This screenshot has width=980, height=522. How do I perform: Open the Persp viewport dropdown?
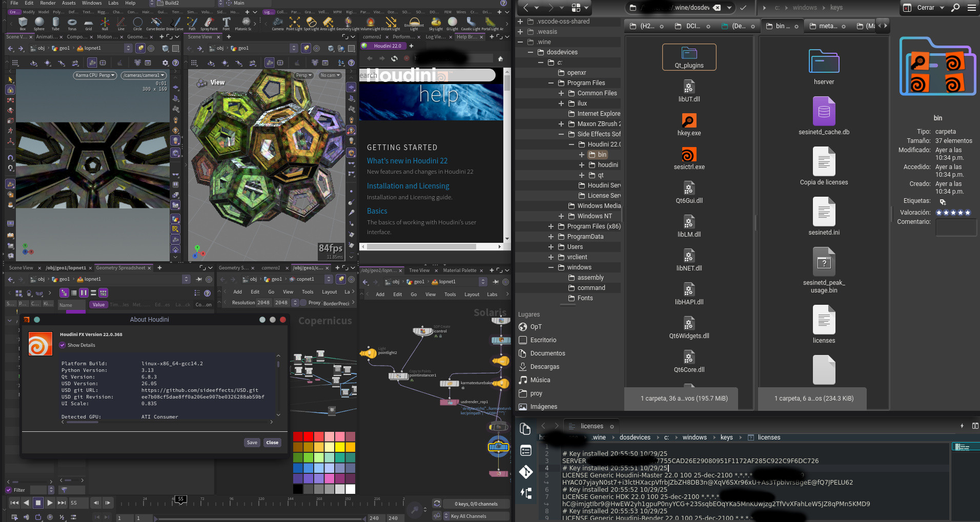(303, 75)
